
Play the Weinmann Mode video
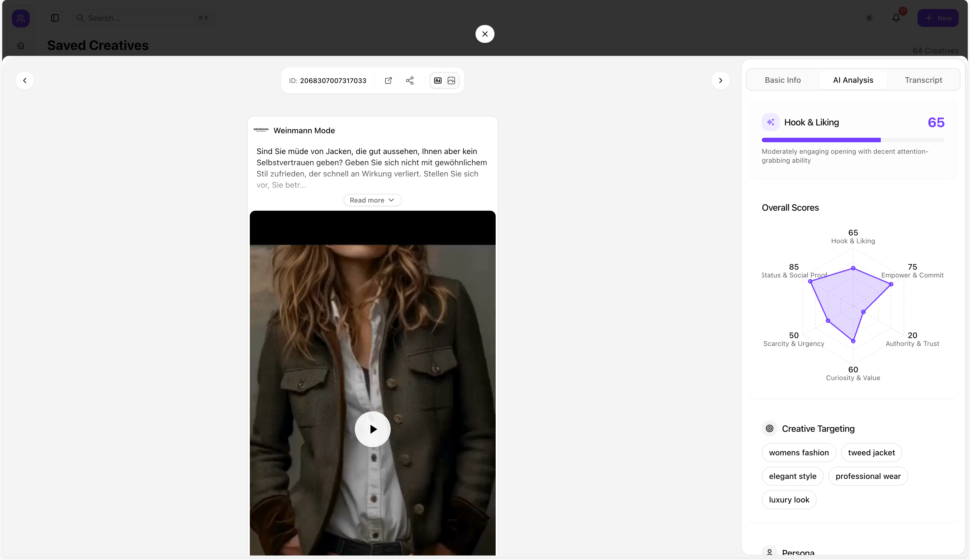[372, 429]
